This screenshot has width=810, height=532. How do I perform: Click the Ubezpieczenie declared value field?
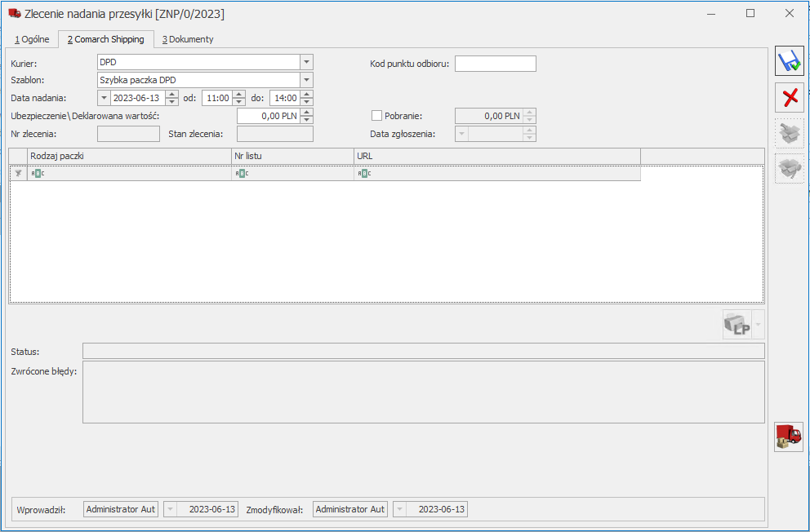tap(269, 116)
